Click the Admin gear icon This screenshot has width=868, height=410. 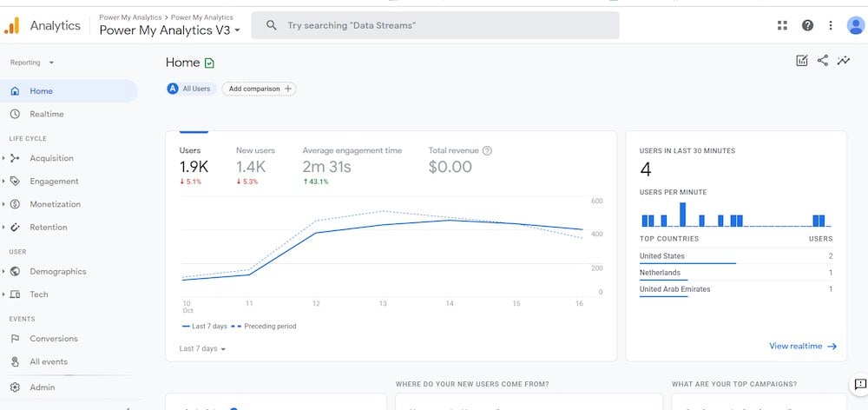pos(15,387)
